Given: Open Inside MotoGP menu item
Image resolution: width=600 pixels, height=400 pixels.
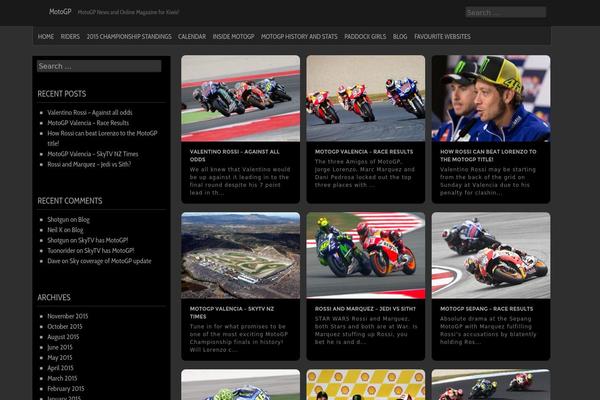Looking at the screenshot, I should click(x=233, y=37).
